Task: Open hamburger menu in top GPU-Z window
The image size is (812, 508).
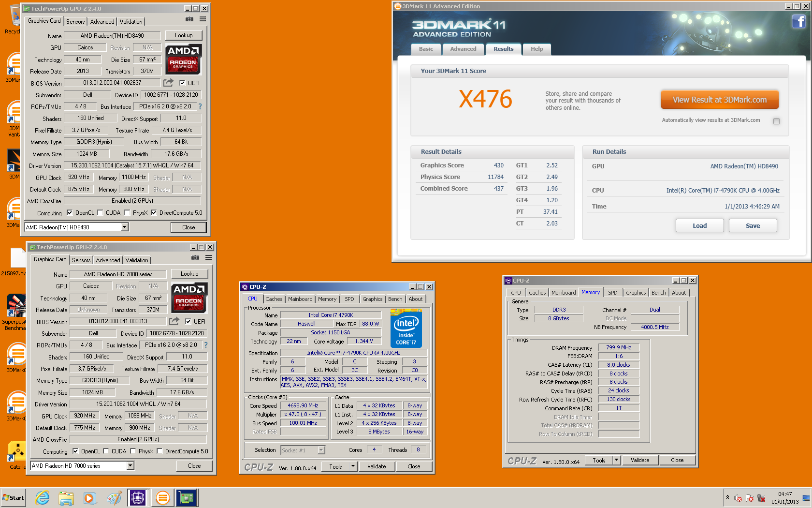Action: [203, 19]
